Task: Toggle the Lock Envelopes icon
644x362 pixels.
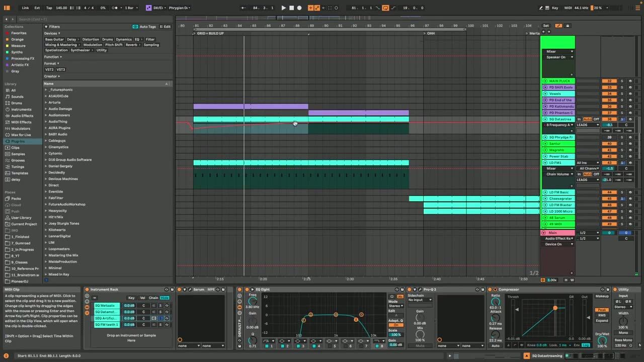Action: click(x=568, y=26)
